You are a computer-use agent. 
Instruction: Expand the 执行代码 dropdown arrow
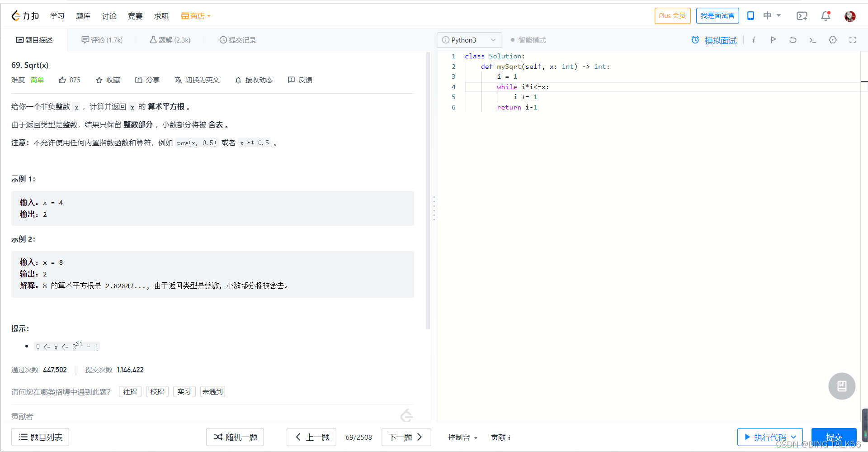[x=794, y=437]
